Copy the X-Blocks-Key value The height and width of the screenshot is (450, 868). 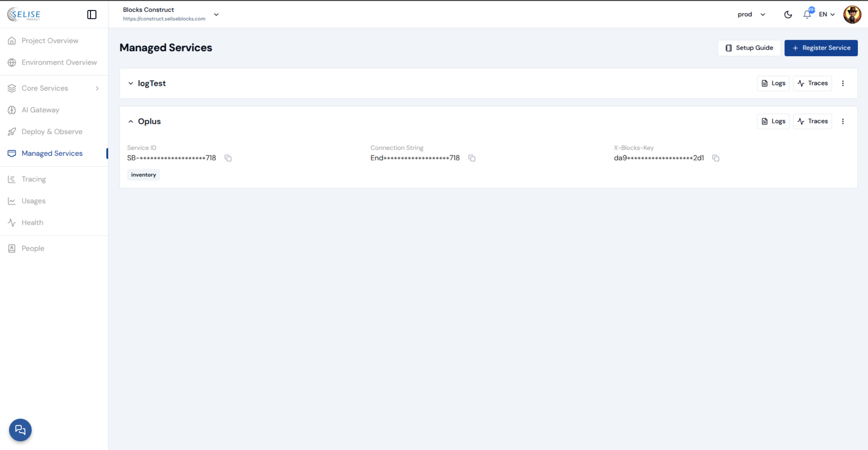716,158
